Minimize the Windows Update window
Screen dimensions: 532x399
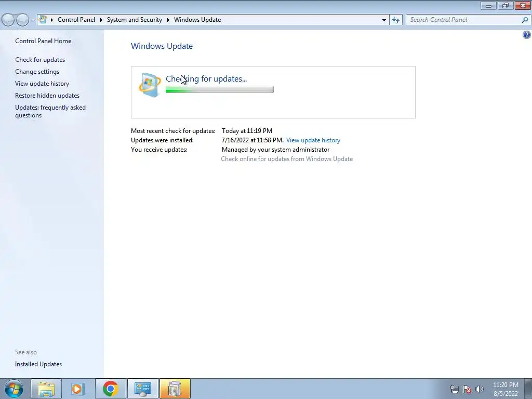pyautogui.click(x=488, y=5)
